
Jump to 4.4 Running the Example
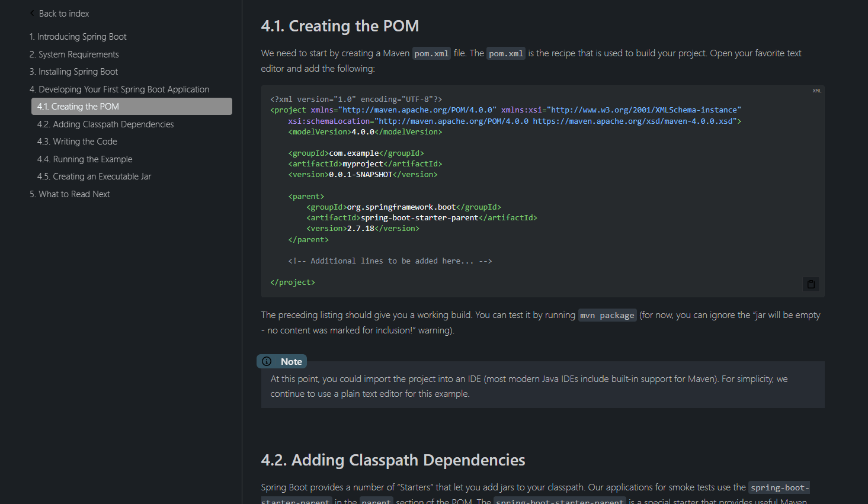point(85,159)
